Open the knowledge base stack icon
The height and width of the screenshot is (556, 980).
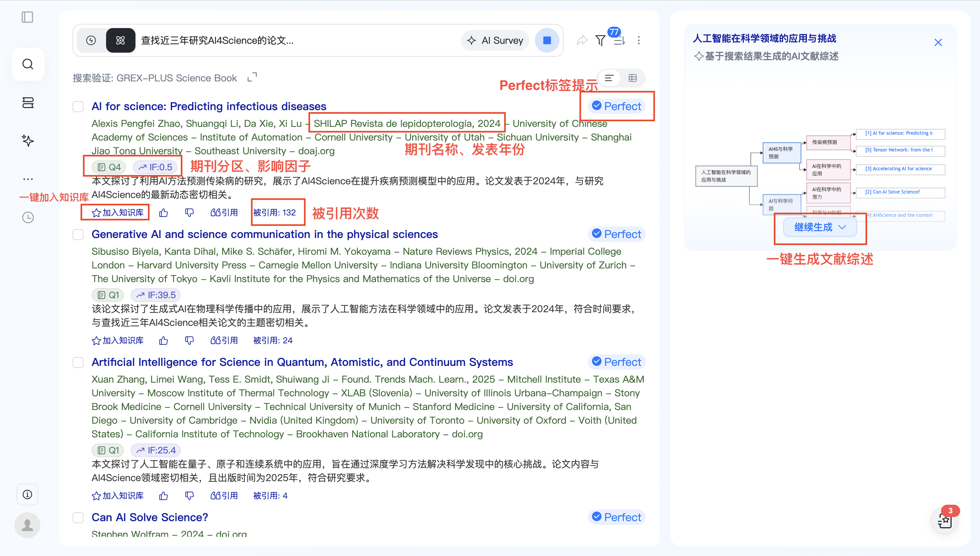tap(28, 102)
